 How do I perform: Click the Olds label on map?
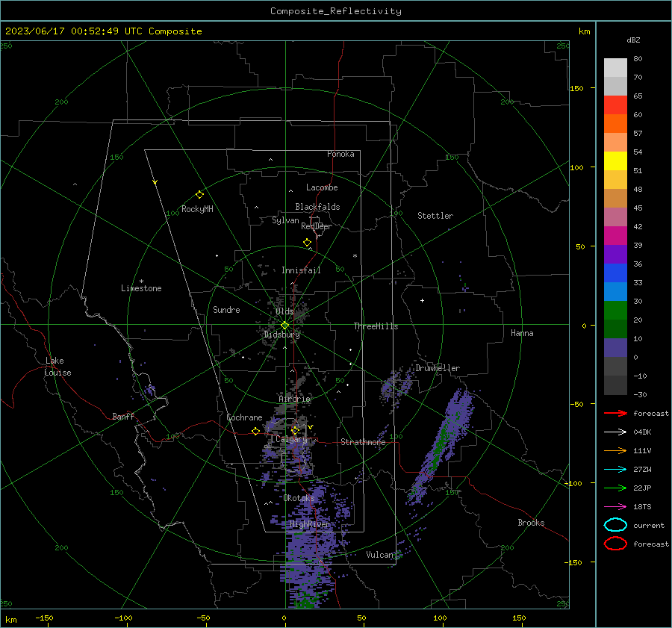pyautogui.click(x=284, y=311)
